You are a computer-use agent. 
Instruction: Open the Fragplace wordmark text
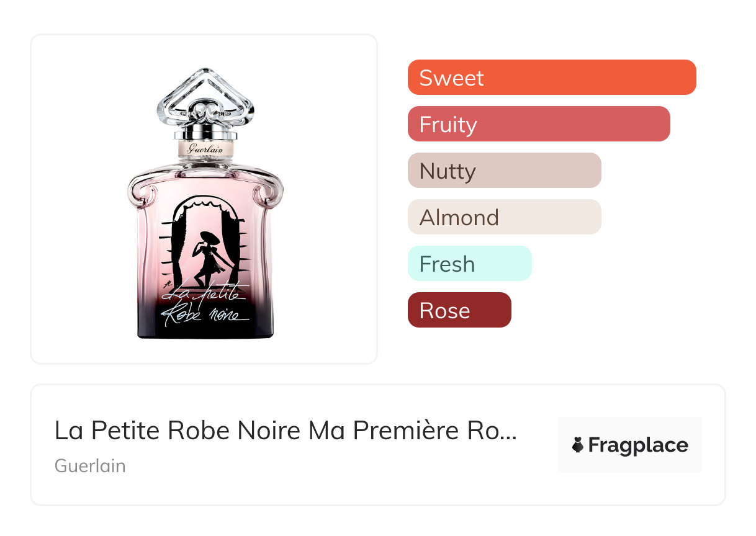(638, 445)
